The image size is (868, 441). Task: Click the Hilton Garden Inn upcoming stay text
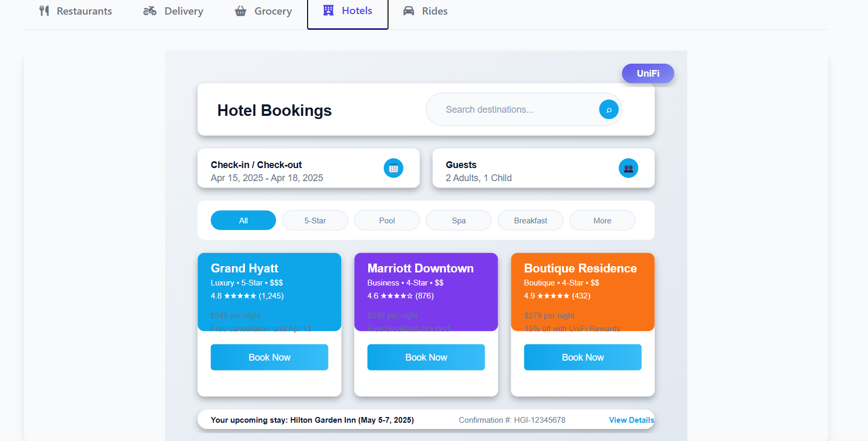[312, 420]
